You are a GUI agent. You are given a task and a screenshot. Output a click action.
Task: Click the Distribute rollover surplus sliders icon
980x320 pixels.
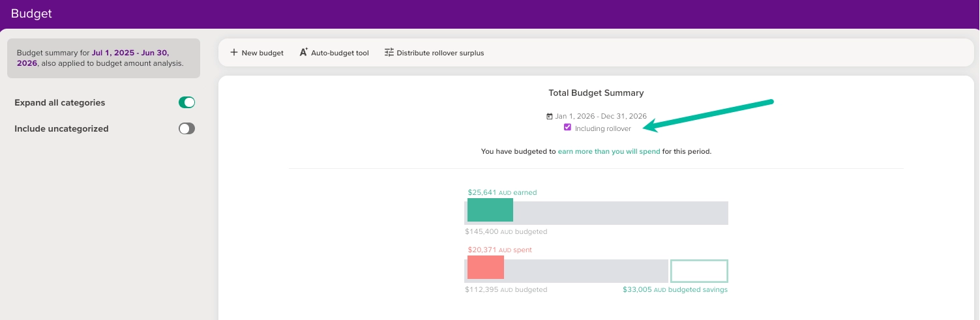point(389,53)
